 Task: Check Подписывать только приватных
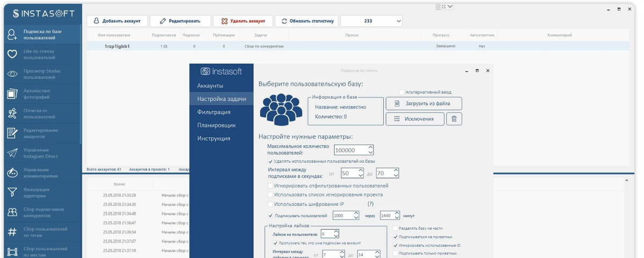click(x=396, y=253)
